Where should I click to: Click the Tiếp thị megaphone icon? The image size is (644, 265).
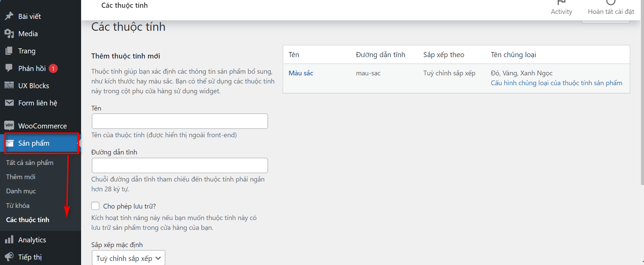9,257
